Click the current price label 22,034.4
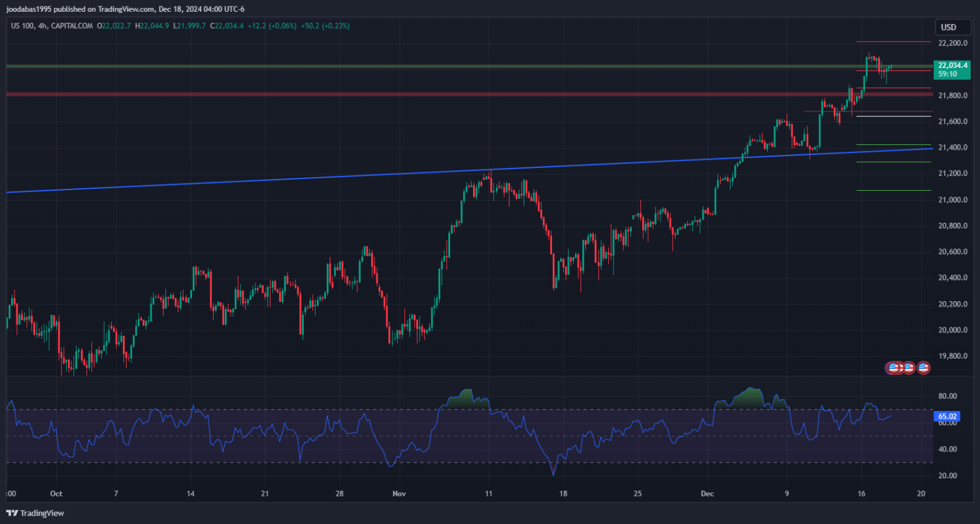 (952, 65)
